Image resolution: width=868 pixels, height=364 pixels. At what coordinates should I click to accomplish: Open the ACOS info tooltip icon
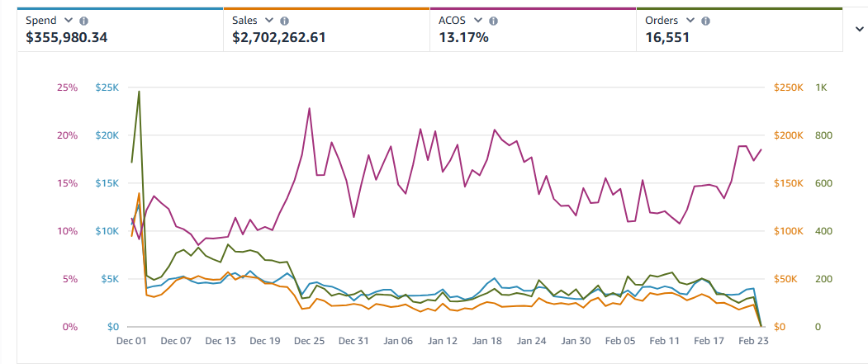tap(492, 21)
